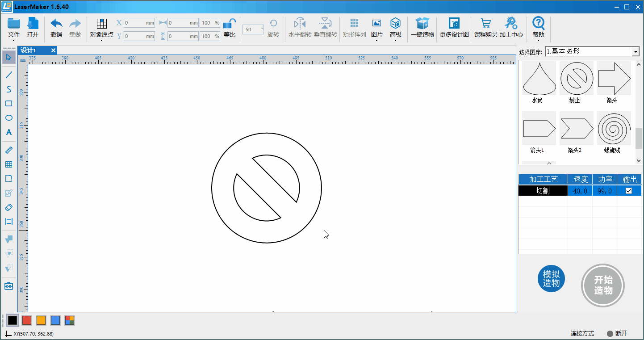The image size is (644, 340).
Task: Select the 切割 process cell
Action: (543, 191)
